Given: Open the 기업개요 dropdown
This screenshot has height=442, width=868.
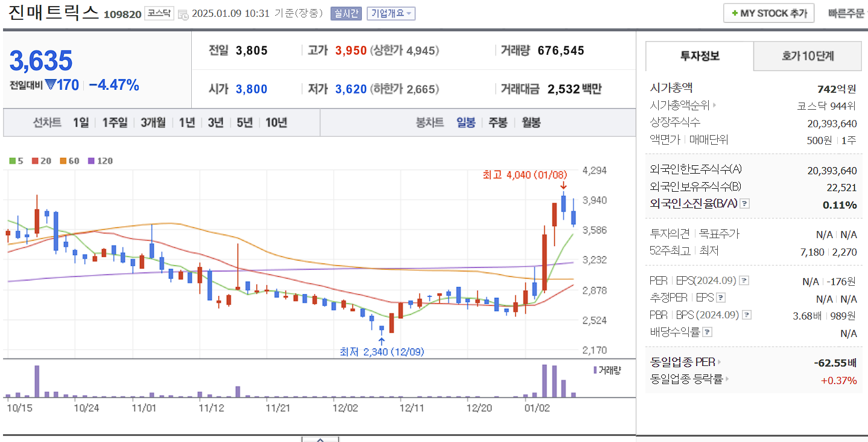Looking at the screenshot, I should pyautogui.click(x=391, y=13).
